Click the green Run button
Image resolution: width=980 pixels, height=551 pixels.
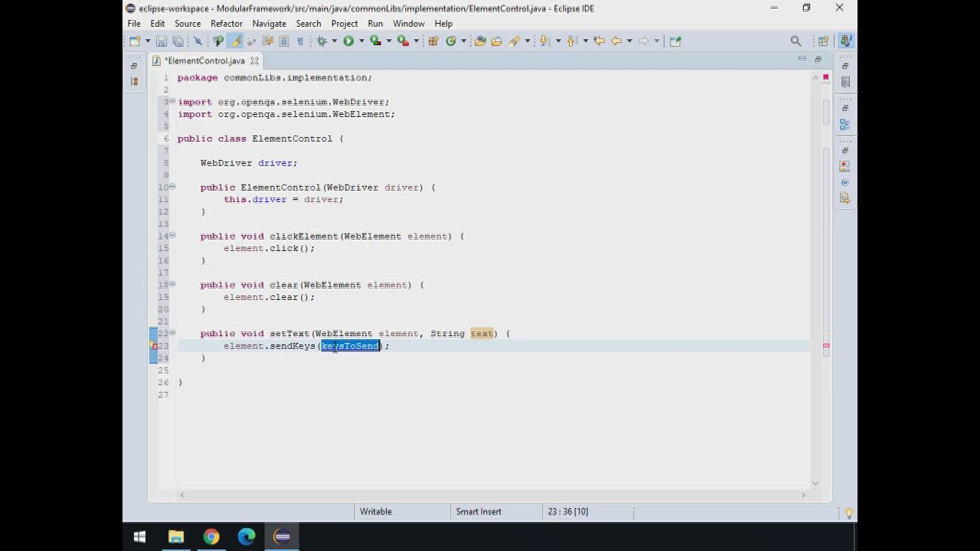(348, 41)
